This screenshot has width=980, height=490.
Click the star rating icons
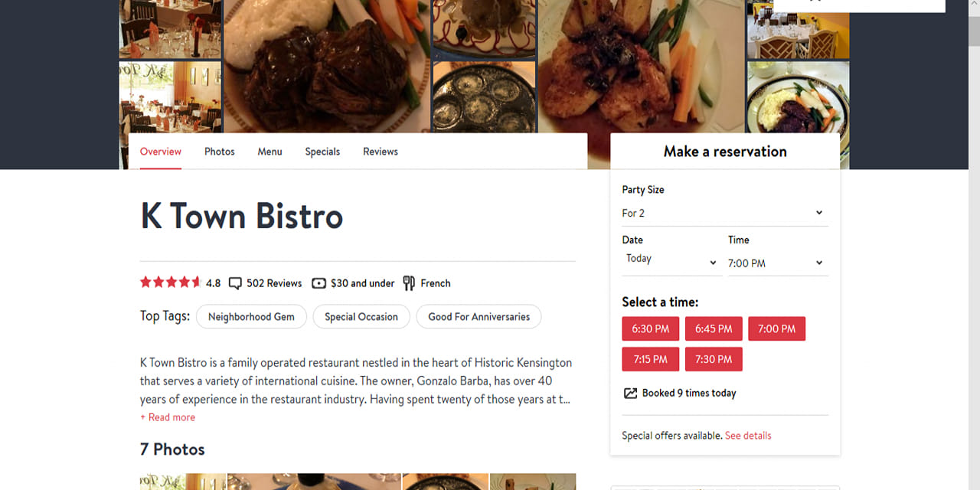point(170,283)
